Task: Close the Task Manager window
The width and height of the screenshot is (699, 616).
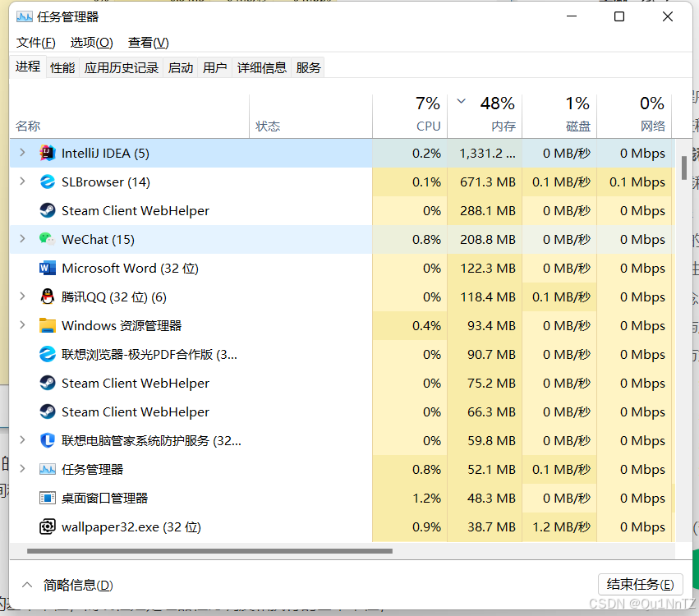Action: 667,16
